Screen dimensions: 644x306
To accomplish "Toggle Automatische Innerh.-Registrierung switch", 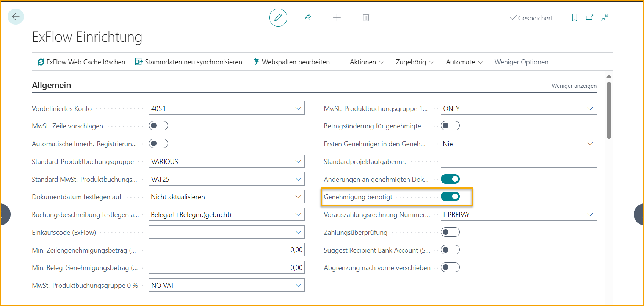I will [158, 144].
